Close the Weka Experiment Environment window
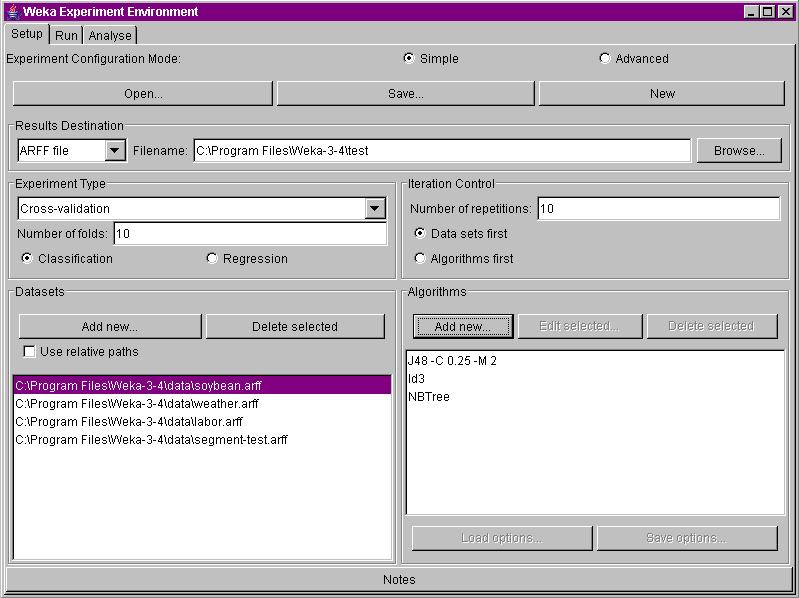Screen dimensions: 799x598 point(786,12)
